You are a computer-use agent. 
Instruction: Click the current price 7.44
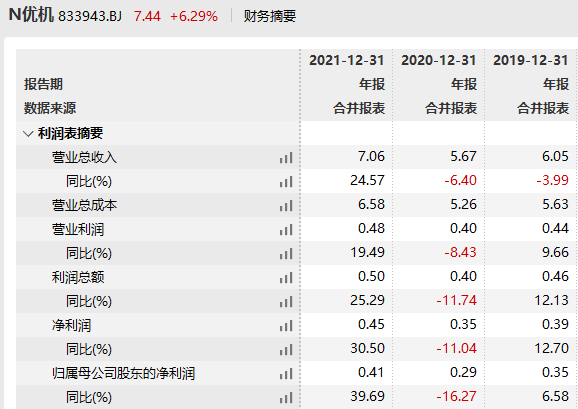tap(147, 17)
